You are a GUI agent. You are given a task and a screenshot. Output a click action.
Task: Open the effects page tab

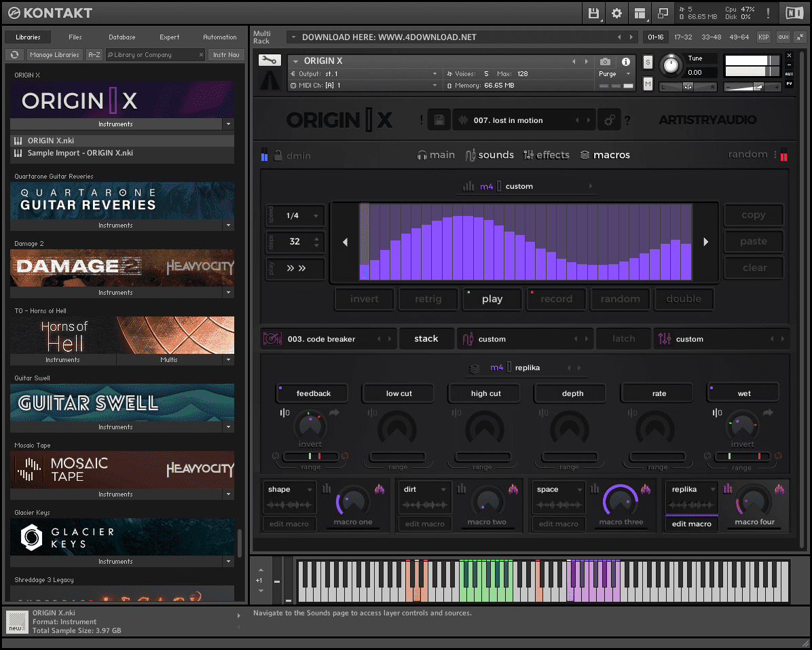click(x=547, y=155)
